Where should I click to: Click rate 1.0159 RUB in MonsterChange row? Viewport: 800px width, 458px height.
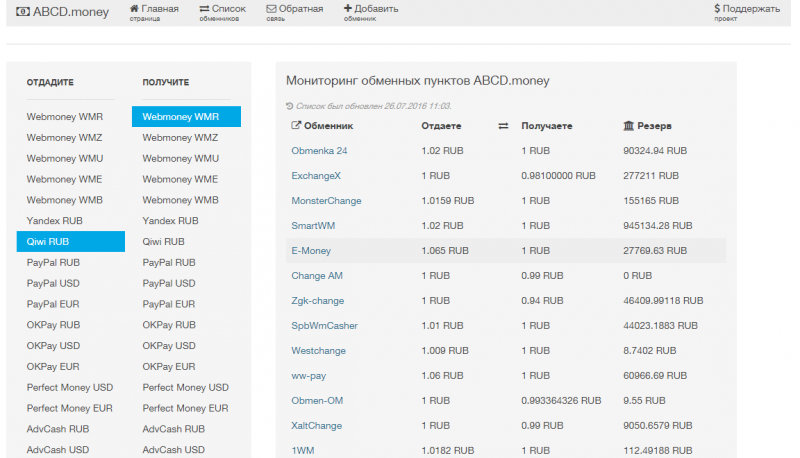447,200
